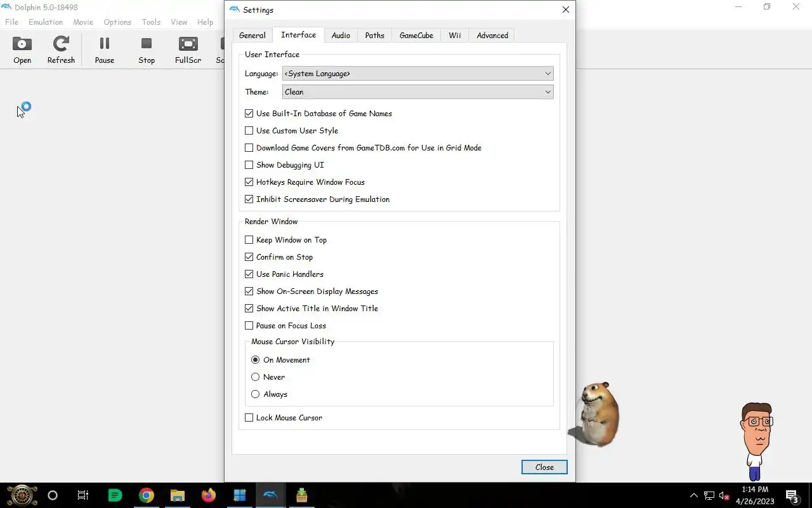This screenshot has width=812, height=508.
Task: Select the Interface settings tab
Action: (x=298, y=35)
